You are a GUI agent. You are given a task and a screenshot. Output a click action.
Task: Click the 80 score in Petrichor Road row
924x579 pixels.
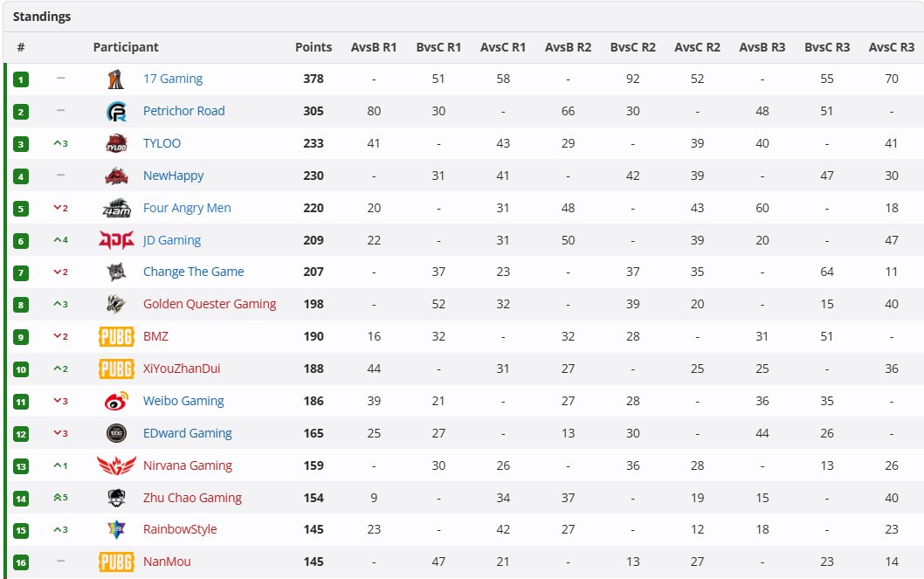(374, 111)
